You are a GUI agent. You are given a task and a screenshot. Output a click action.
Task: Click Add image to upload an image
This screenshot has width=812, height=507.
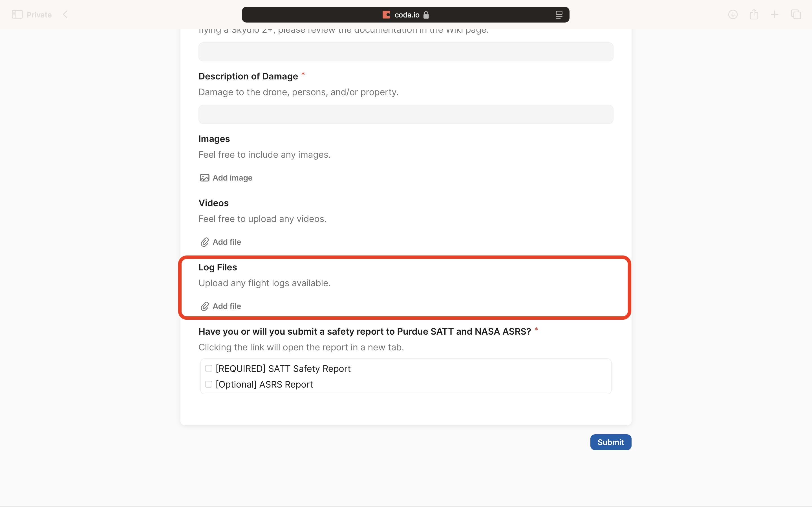tap(232, 178)
